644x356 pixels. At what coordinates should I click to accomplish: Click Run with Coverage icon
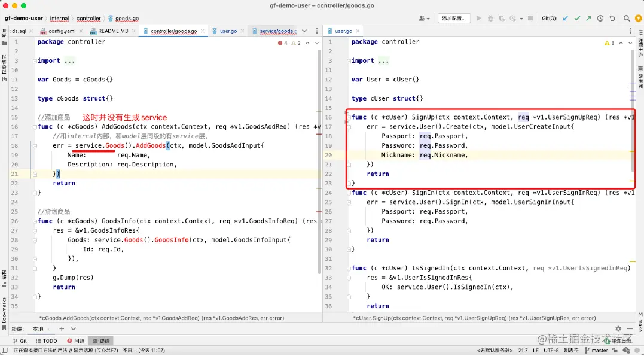502,19
